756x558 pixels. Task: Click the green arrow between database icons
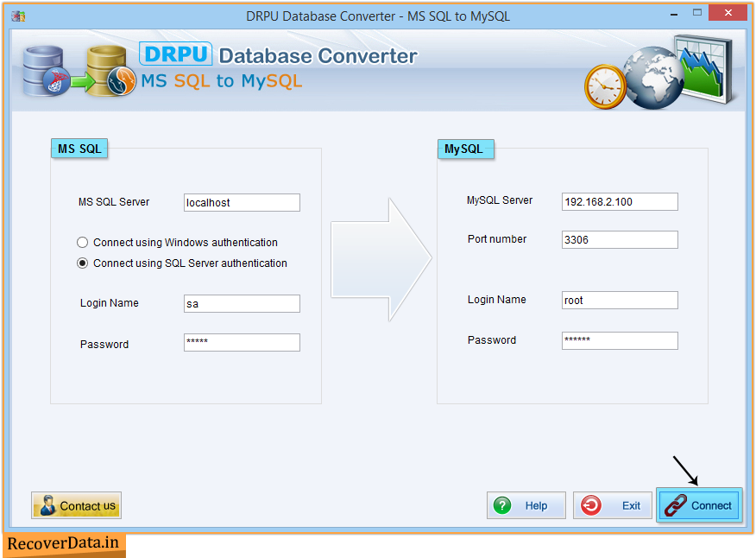82,81
